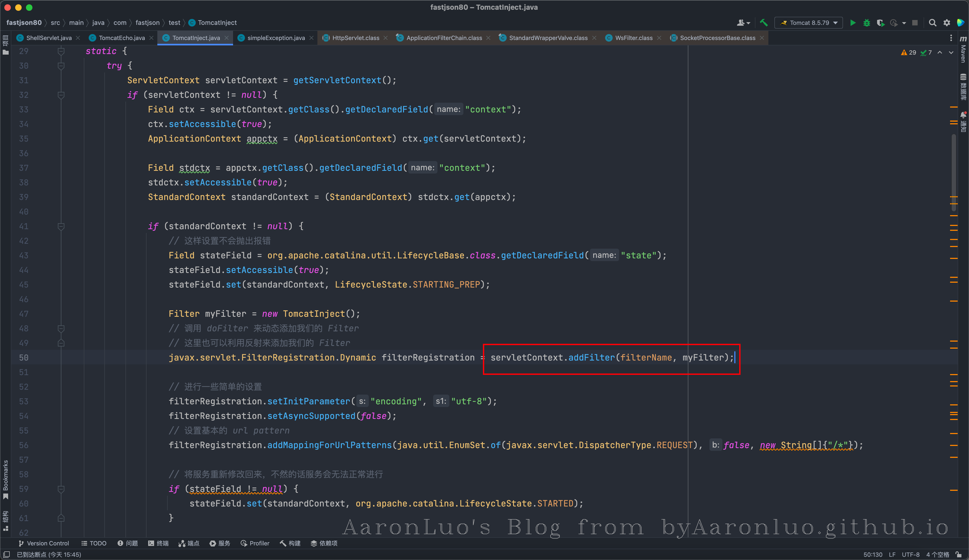Click the warnings count indicator showing 29
This screenshot has width=969, height=560.
point(909,52)
